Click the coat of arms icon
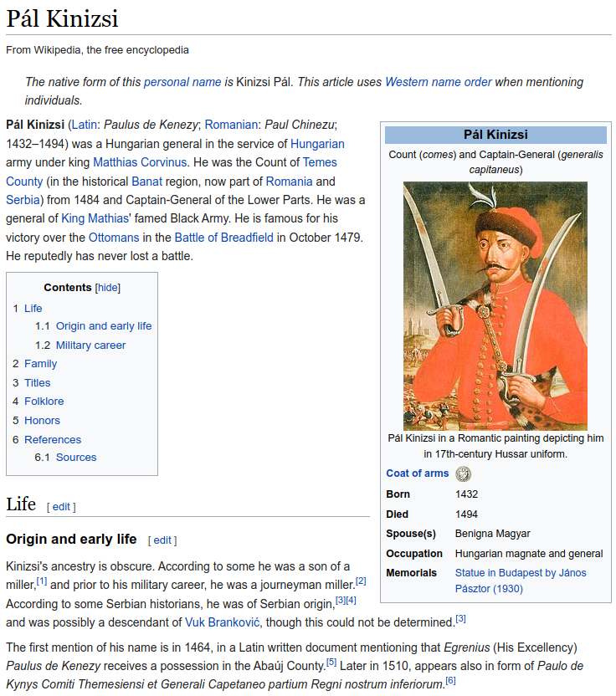This screenshot has height=696, width=616. (x=463, y=473)
